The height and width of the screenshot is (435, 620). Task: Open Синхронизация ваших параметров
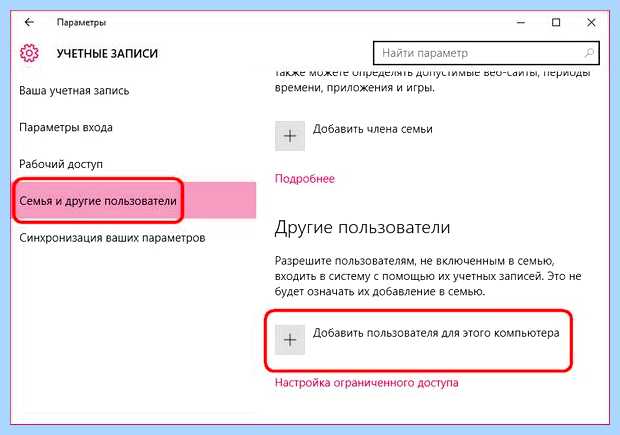112,238
